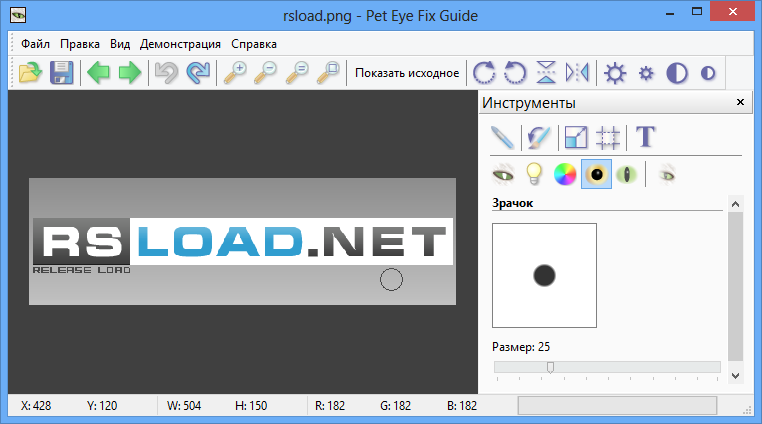Click the X: 428 status value
Image resolution: width=762 pixels, height=424 pixels.
[x=36, y=406]
